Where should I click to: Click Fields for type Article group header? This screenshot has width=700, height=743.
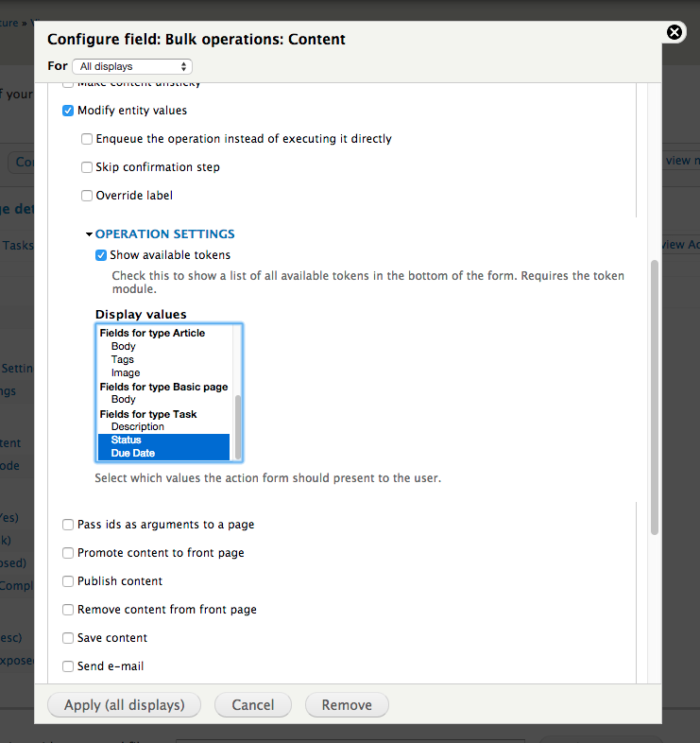152,333
